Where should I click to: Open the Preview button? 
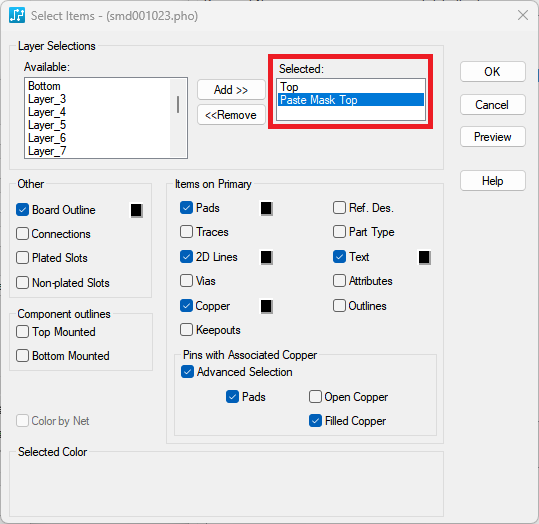tap(492, 137)
